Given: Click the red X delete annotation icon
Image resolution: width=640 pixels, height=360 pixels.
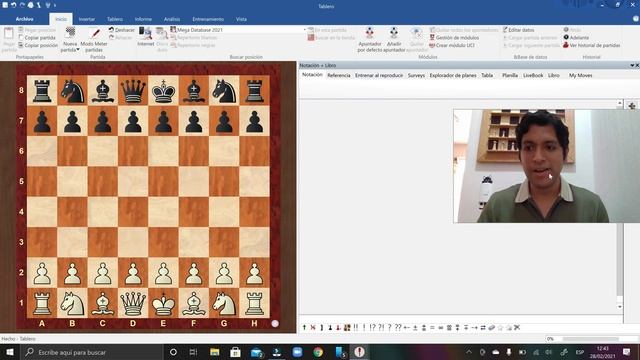Looking at the screenshot, I should click(x=313, y=327).
